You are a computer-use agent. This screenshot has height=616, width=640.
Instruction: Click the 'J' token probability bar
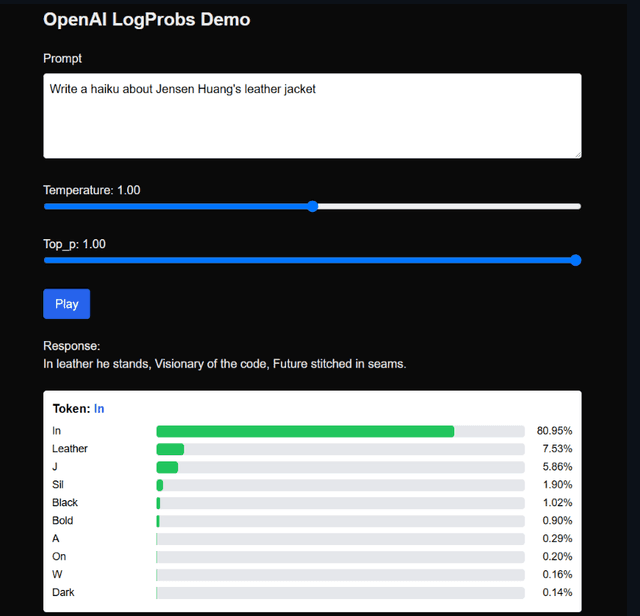click(x=167, y=467)
